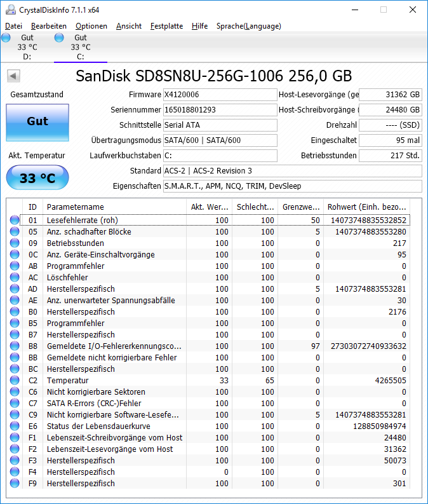Click the Übertragungsmodus field SATA/600
428x504 pixels.
pos(220,140)
